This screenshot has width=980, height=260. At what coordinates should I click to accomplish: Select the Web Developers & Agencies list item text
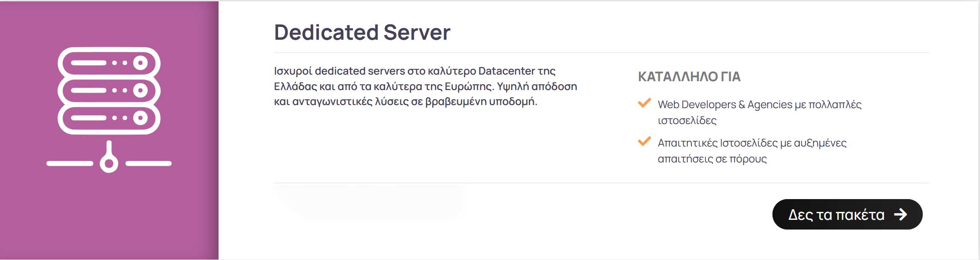tap(760, 112)
